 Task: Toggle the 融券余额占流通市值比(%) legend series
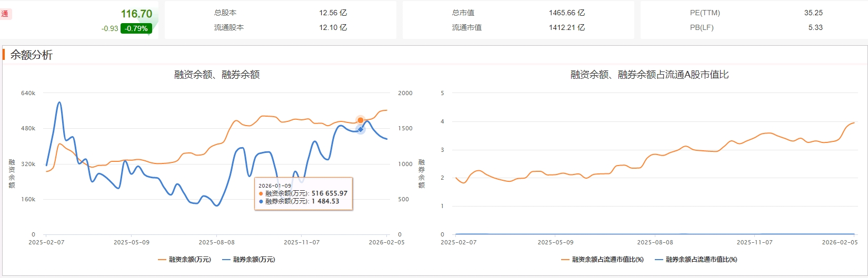point(696,260)
